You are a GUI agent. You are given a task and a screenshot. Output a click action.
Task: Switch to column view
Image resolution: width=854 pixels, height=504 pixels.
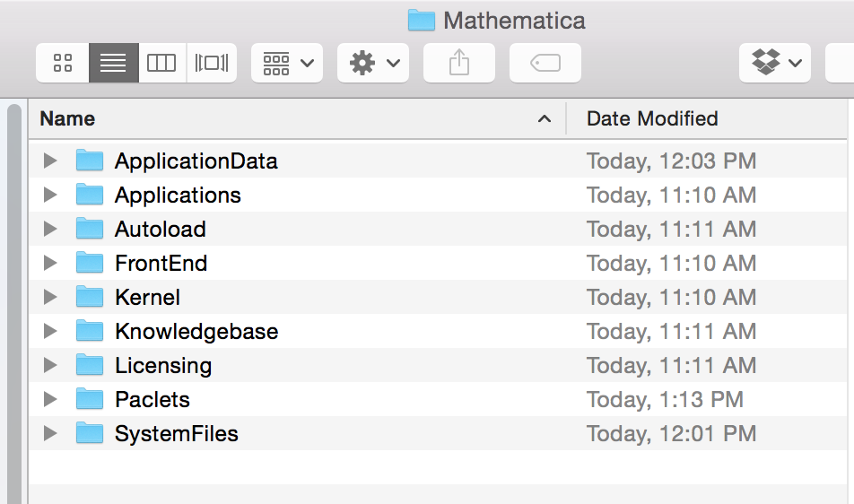tap(162, 63)
